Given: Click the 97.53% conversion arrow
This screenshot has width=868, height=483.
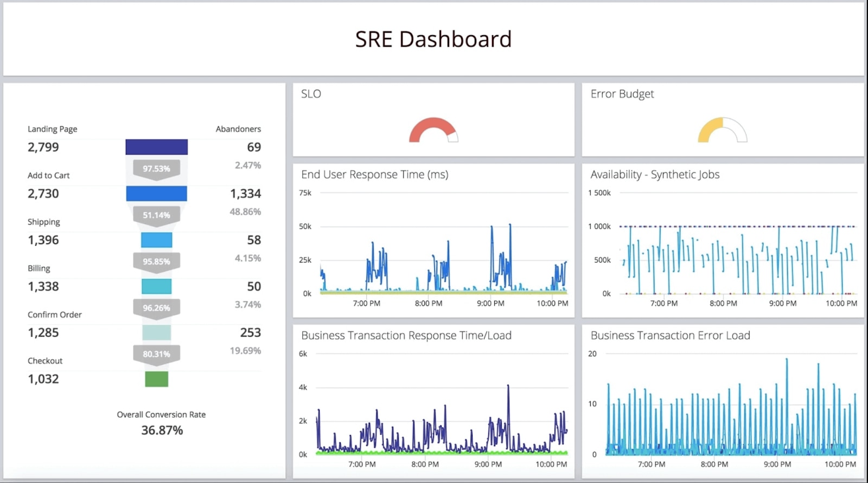Looking at the screenshot, I should 157,169.
